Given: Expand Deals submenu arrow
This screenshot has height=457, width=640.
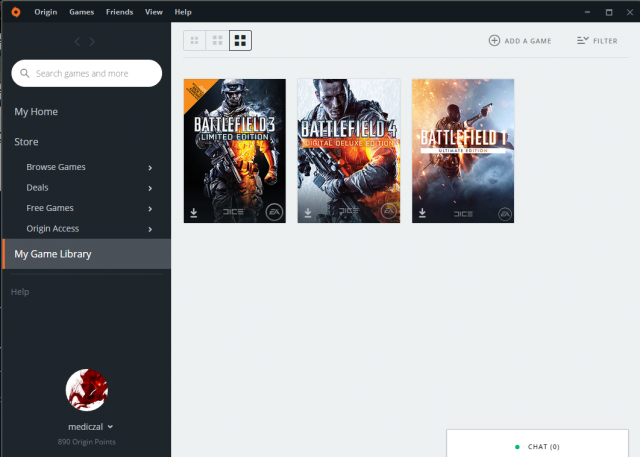Looking at the screenshot, I should tap(150, 188).
